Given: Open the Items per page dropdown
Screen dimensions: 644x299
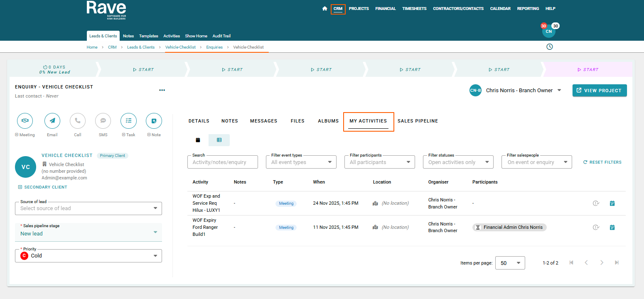Looking at the screenshot, I should [510, 263].
